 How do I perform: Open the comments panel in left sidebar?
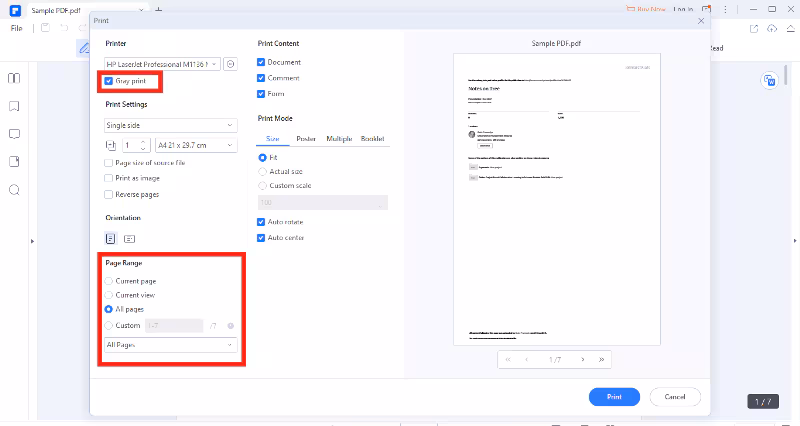(14, 133)
